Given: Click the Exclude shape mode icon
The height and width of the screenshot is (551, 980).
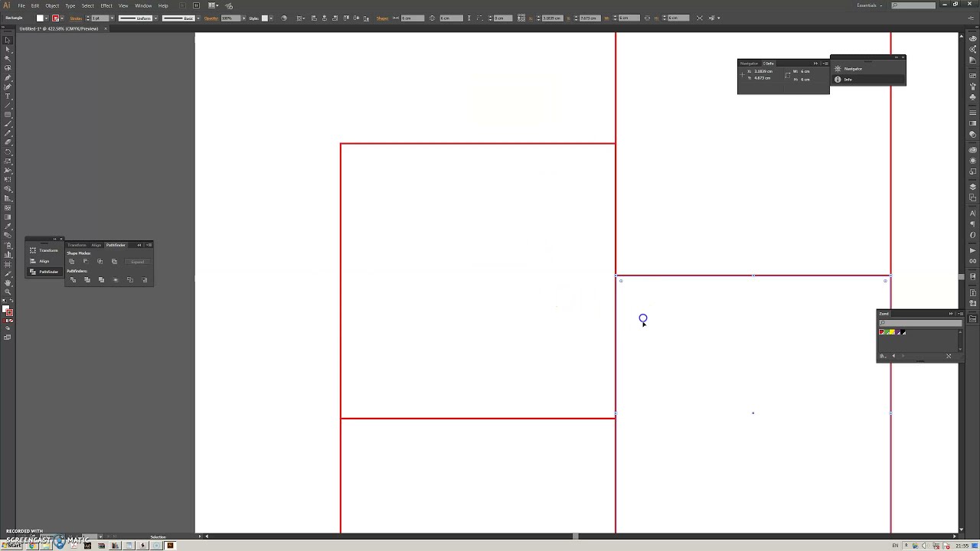Looking at the screenshot, I should click(114, 262).
